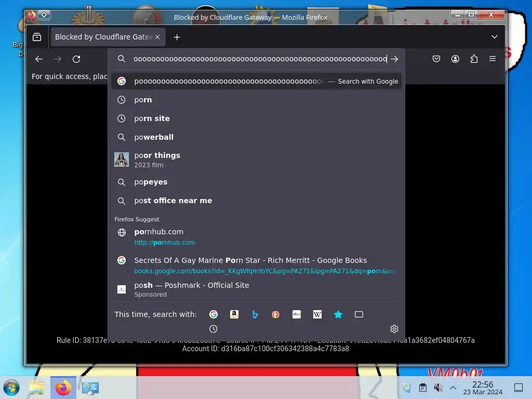Unmute the volume tray icon
The width and height of the screenshot is (532, 399).
[x=438, y=388]
